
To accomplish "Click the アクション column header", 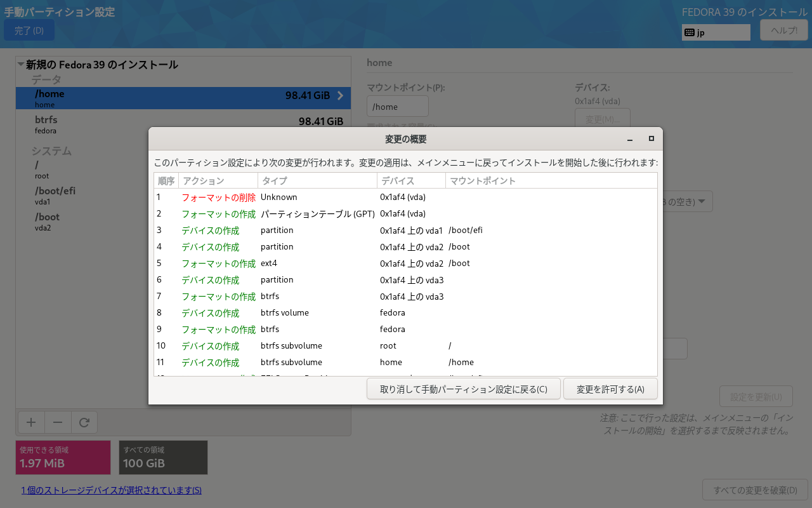I will [218, 181].
